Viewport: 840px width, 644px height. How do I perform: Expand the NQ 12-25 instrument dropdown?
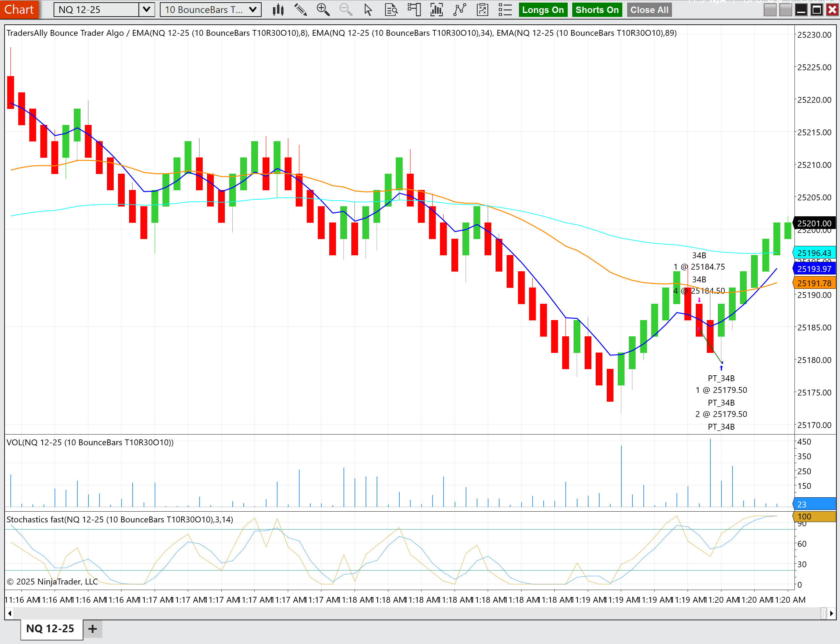(146, 9)
